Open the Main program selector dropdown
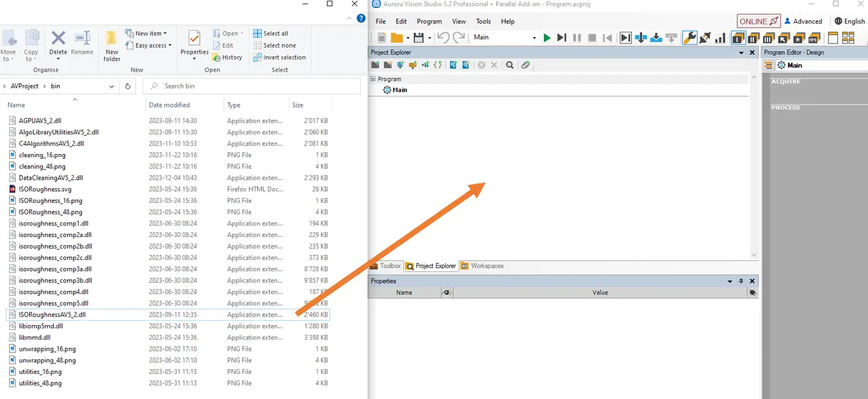This screenshot has width=868, height=399. click(533, 38)
